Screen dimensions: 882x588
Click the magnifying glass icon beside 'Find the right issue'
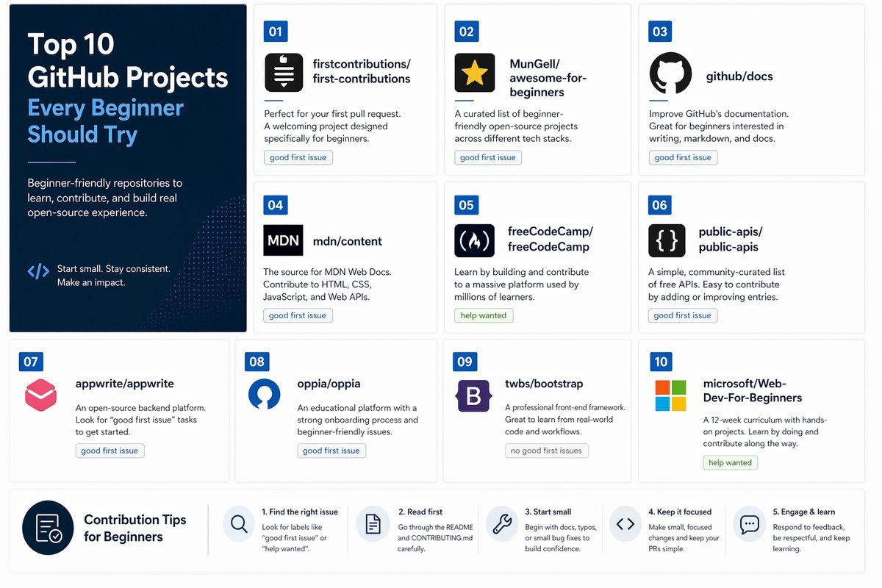[x=237, y=525]
